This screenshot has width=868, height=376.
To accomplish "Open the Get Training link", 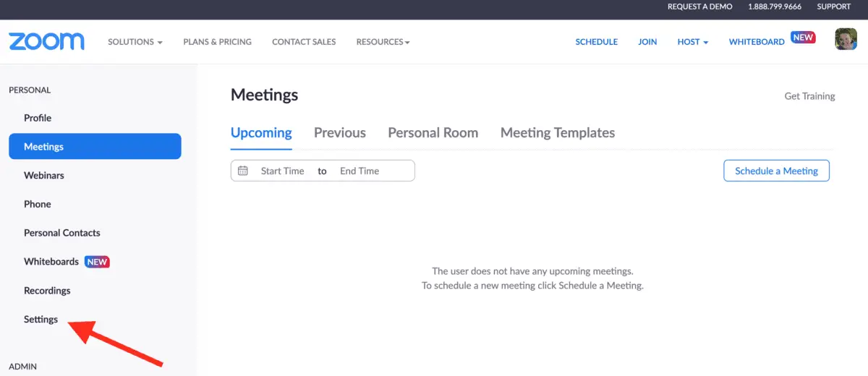I will pos(809,96).
